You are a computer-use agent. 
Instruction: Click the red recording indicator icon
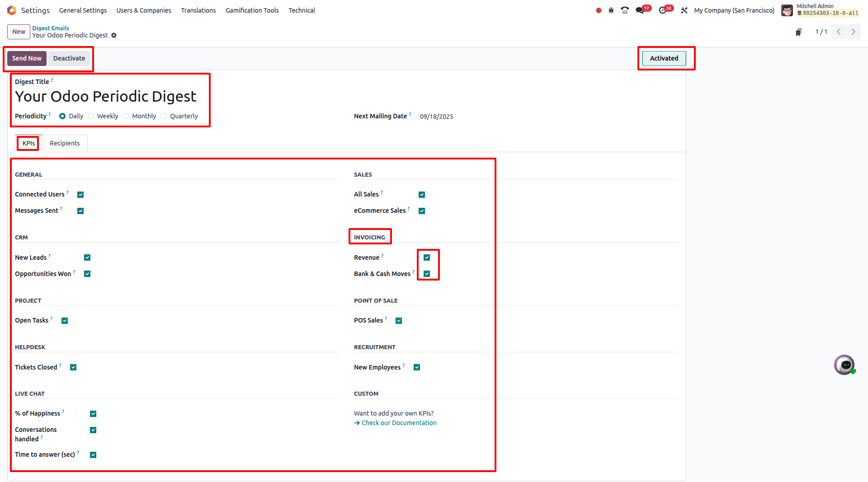599,10
